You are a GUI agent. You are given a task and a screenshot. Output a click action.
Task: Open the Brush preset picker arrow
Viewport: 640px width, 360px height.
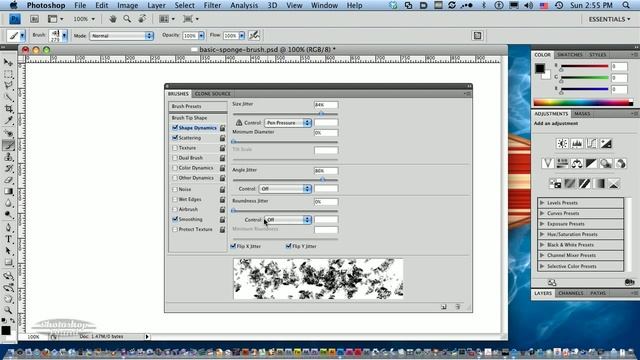[x=64, y=36]
